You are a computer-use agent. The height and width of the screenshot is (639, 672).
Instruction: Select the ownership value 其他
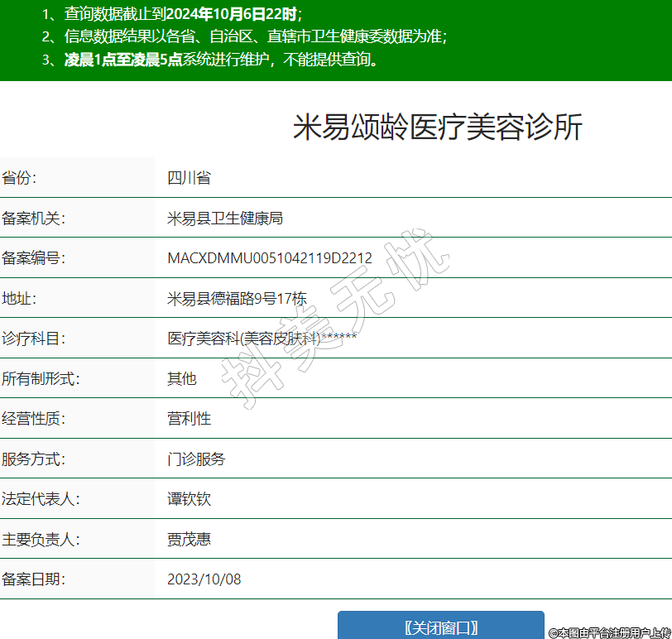(x=182, y=378)
